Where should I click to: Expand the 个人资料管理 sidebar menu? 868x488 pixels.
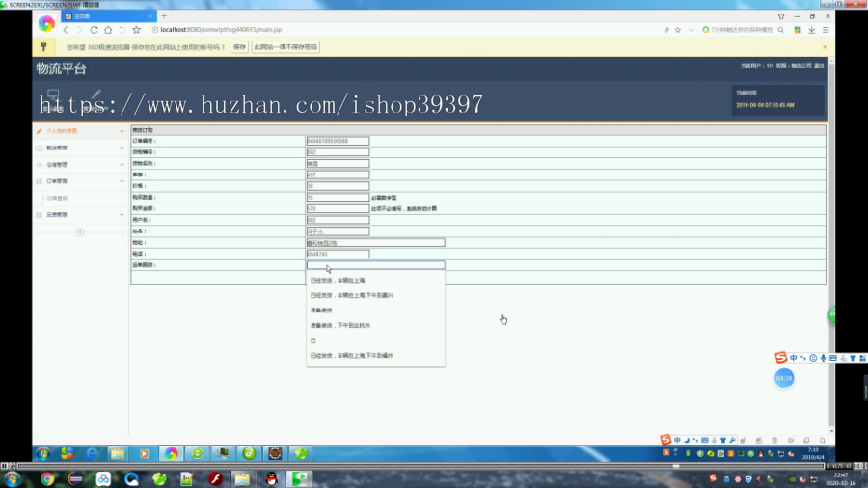coord(79,131)
